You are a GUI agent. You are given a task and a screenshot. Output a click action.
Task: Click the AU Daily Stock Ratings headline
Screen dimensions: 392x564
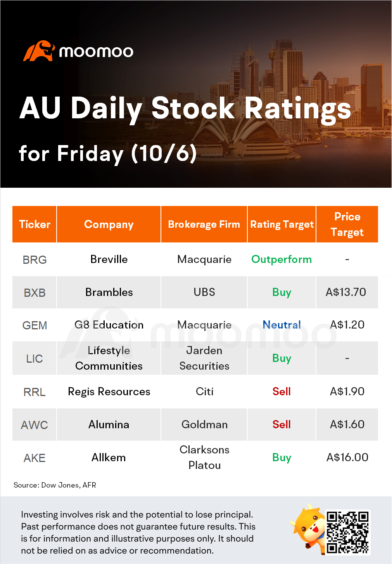pos(185,108)
